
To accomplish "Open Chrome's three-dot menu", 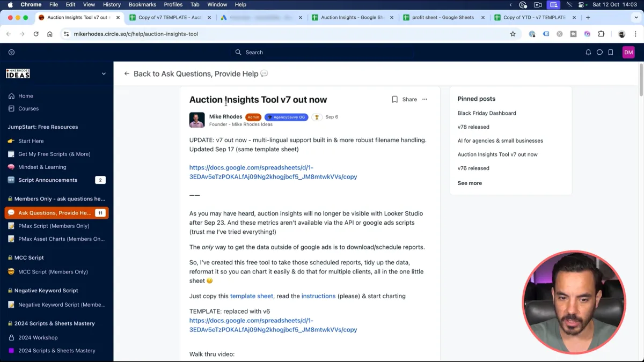I will click(635, 34).
